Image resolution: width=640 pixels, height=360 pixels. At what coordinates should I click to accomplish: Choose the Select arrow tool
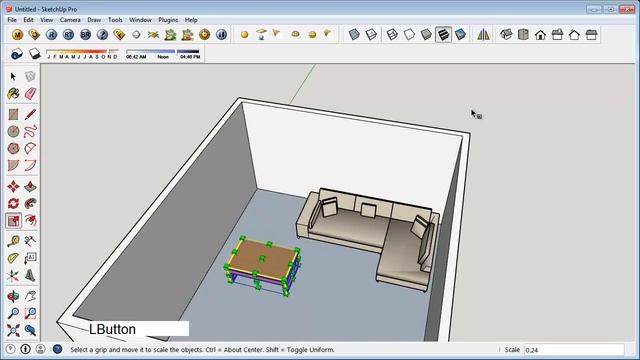click(x=13, y=76)
